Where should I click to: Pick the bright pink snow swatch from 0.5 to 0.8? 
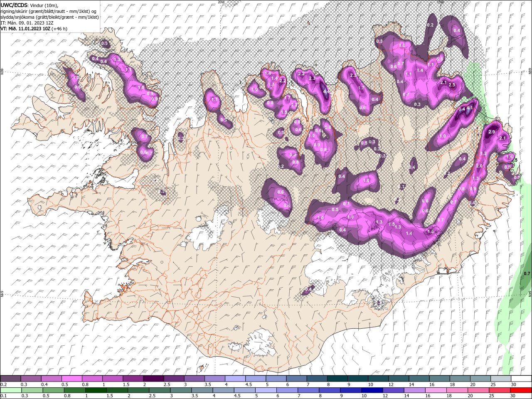point(72,379)
